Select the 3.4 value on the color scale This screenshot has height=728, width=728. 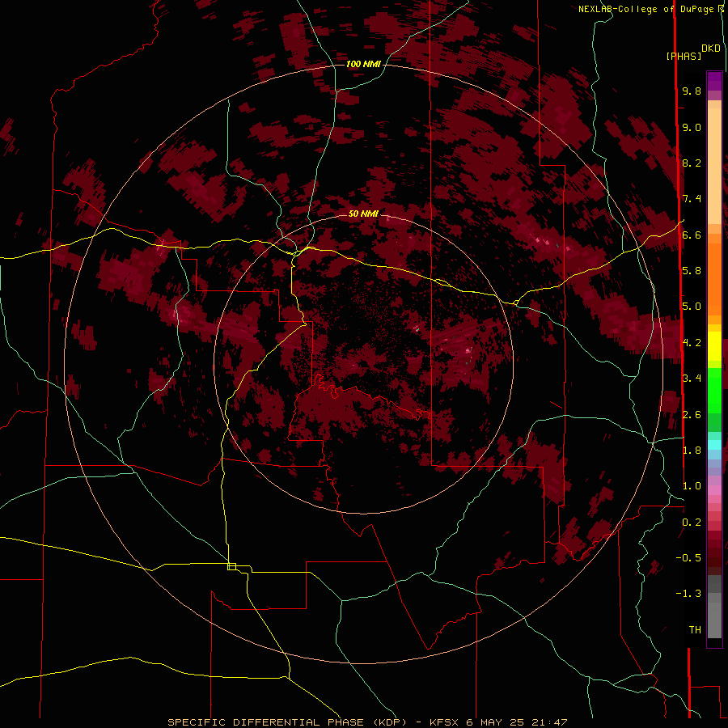692,379
